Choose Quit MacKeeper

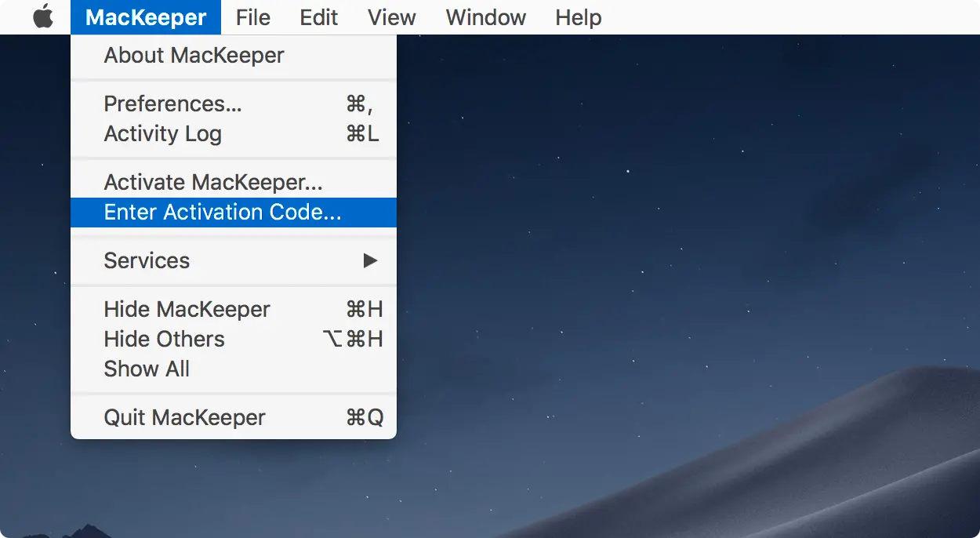pyautogui.click(x=234, y=417)
